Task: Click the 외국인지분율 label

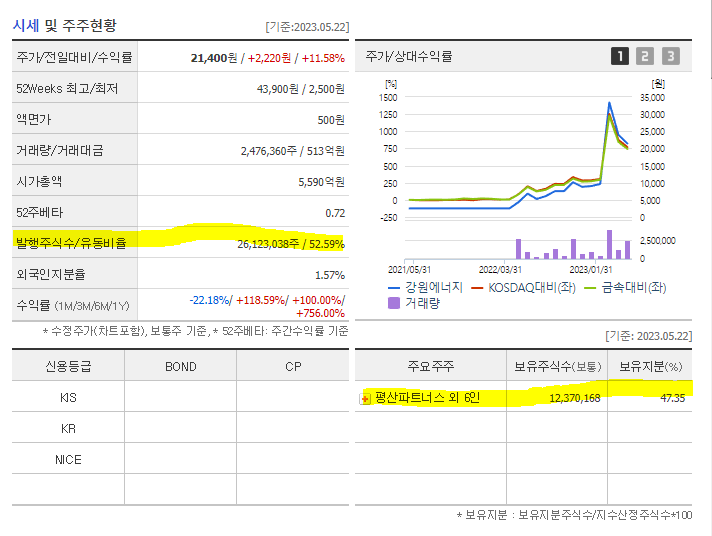Action: 50,274
